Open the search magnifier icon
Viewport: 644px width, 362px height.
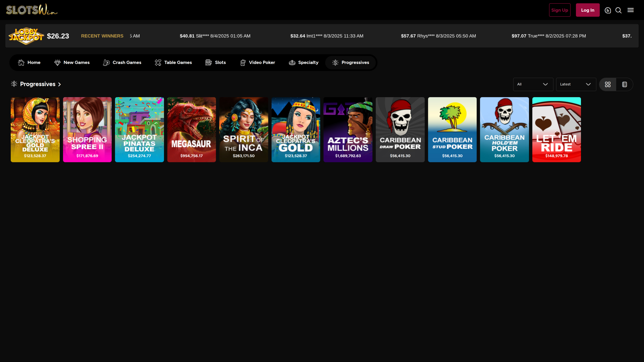tap(618, 10)
